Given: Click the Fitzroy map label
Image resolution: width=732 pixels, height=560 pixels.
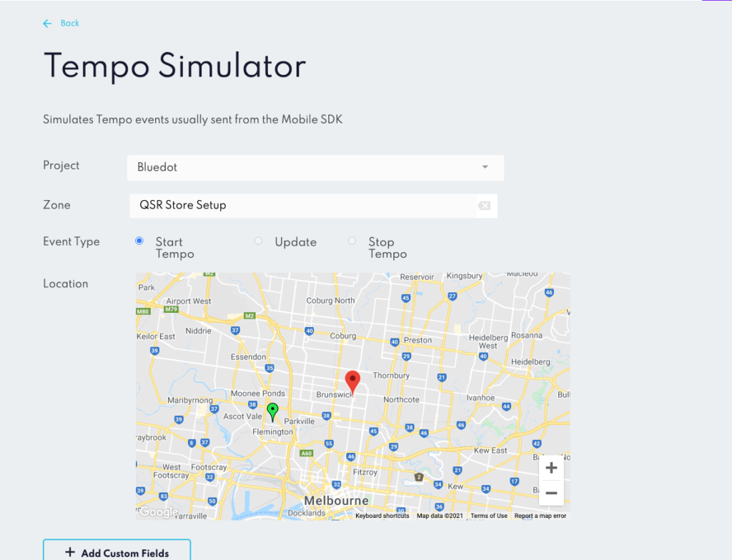Looking at the screenshot, I should (x=365, y=472).
